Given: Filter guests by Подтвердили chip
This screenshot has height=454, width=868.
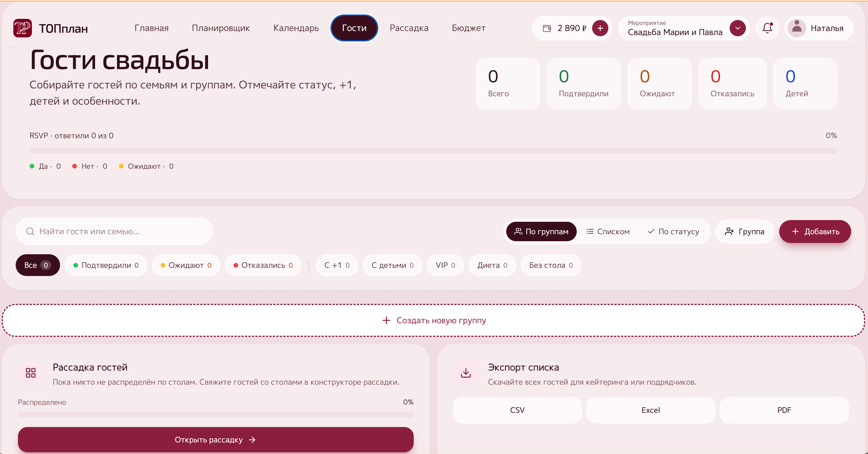Looking at the screenshot, I should tap(106, 265).
